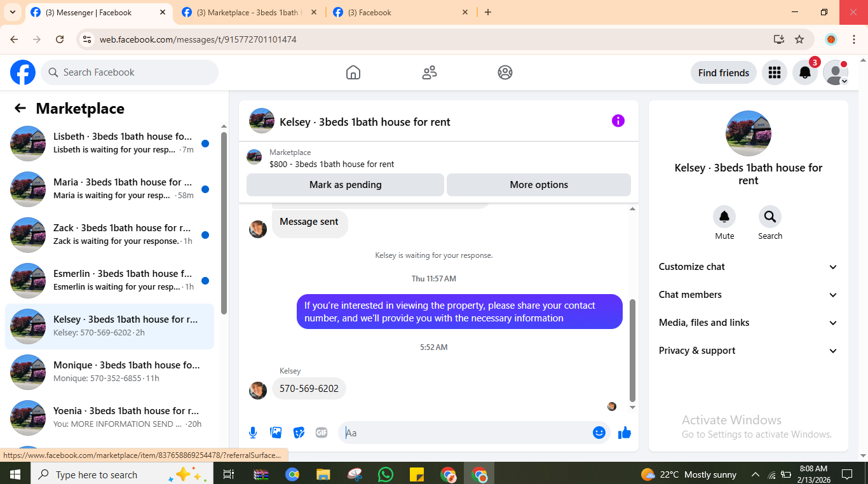
Task: Click Find friends button
Action: (x=724, y=72)
